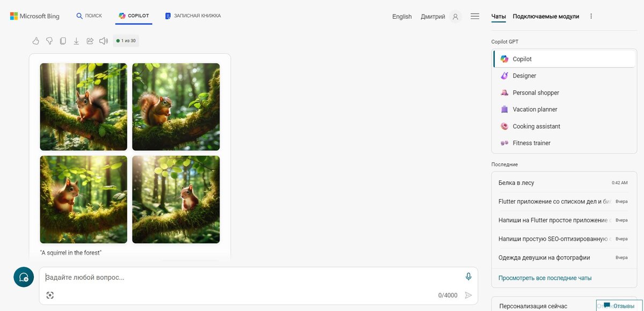Select the Personal shopper GPT
The height and width of the screenshot is (311, 644).
point(565,92)
